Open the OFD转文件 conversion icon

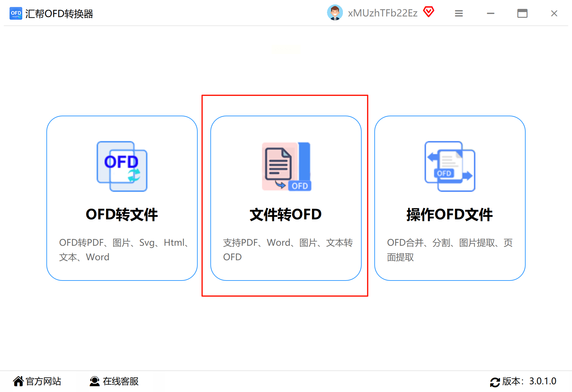tap(122, 166)
